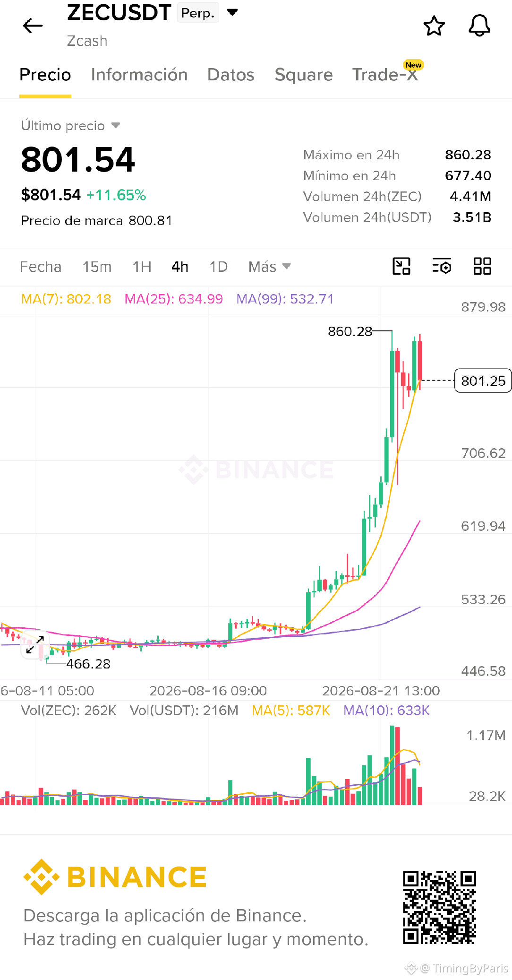
Task: Click MA(7): 802.18 indicator label
Action: point(66,299)
